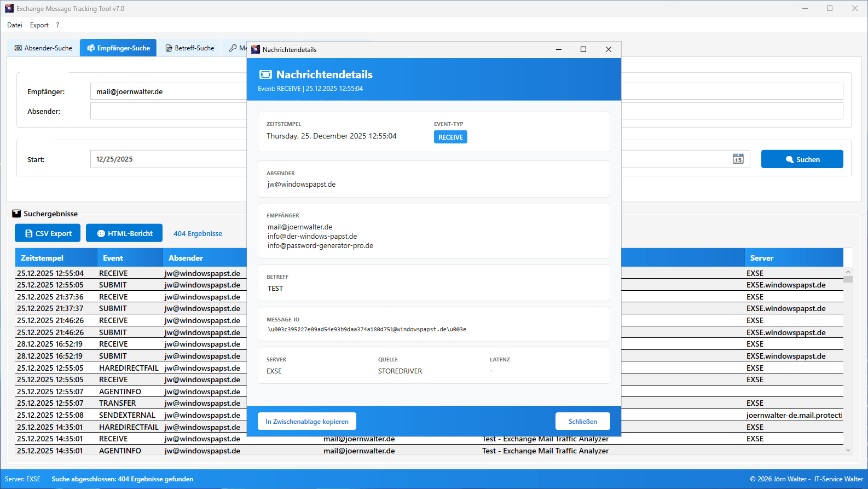Image resolution: width=868 pixels, height=489 pixels.
Task: Click the Suchergebnisse section icon
Action: 16,214
